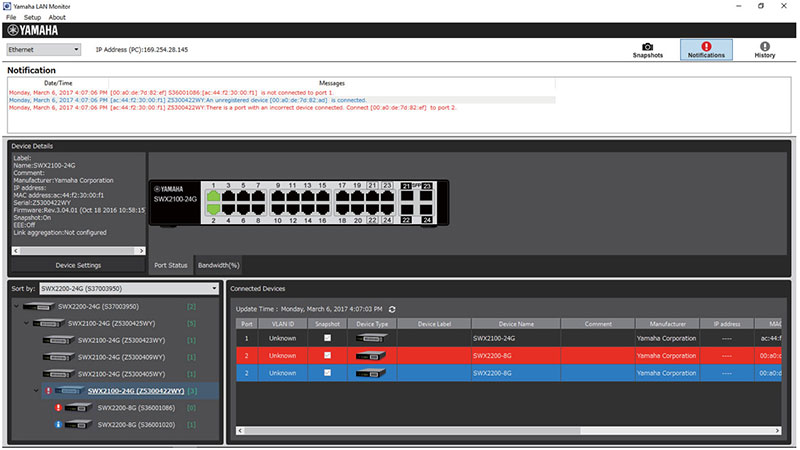
Task: Select the SWX2100-24G (Z5300409WY) tree item
Action: 121,357
